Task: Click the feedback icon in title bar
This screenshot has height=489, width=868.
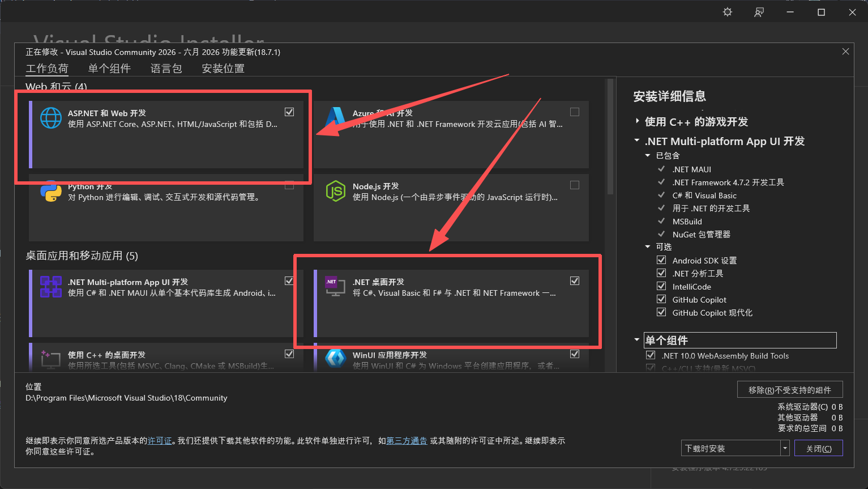Action: [759, 12]
